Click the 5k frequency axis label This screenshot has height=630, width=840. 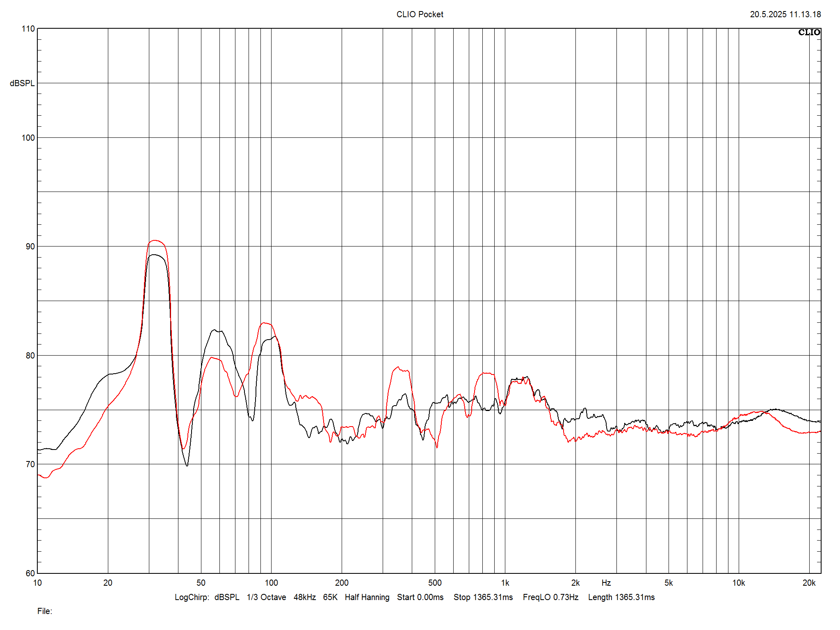pos(669,583)
